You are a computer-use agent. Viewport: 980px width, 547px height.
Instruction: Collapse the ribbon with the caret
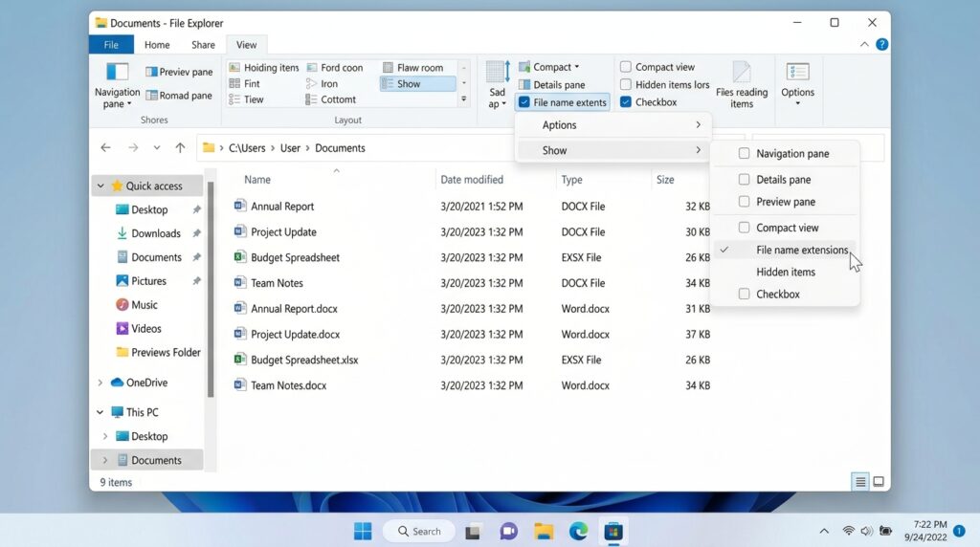[864, 44]
